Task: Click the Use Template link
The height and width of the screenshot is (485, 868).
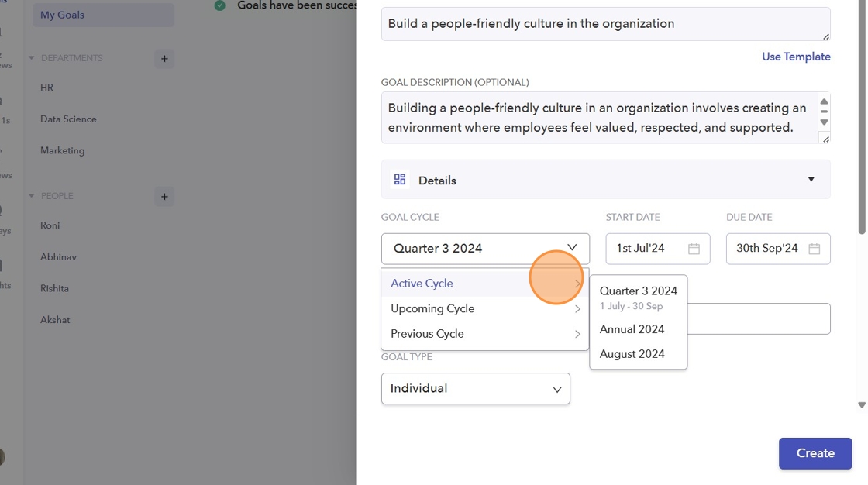Action: click(796, 57)
